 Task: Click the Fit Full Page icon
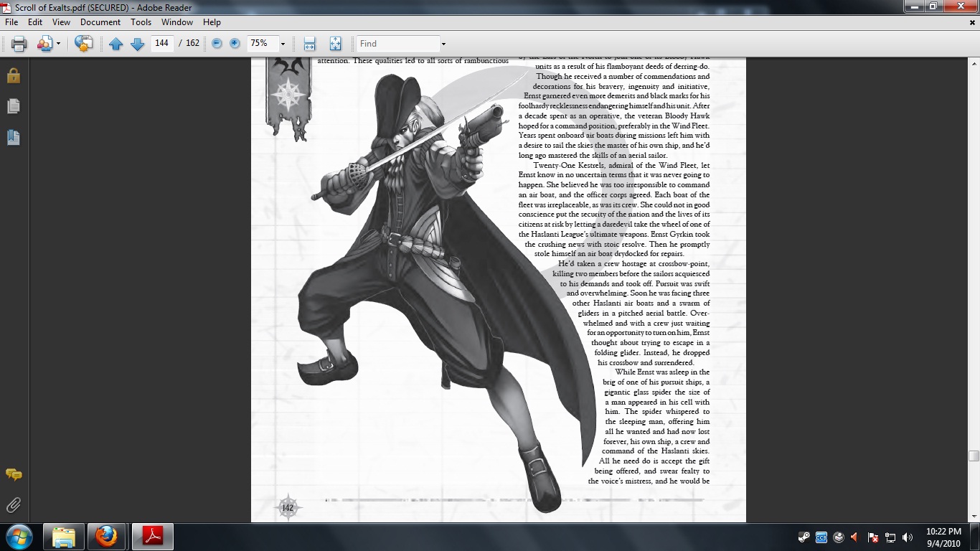click(x=335, y=44)
